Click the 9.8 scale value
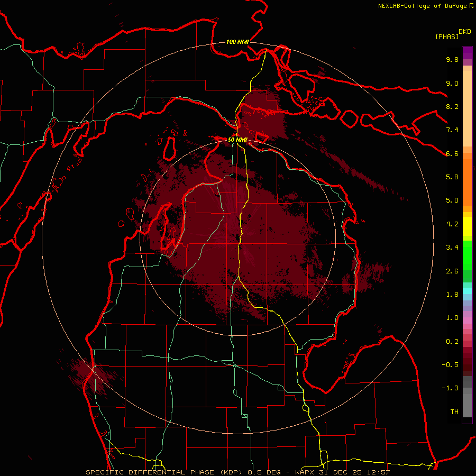Viewport: 476px width, 476px height. 452,59
